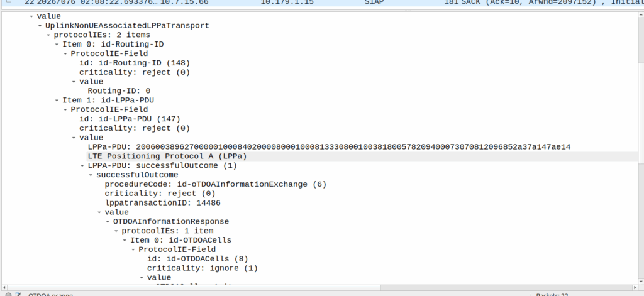Open capture file properties icon in status bar
This screenshot has width=644, height=296.
point(19,293)
